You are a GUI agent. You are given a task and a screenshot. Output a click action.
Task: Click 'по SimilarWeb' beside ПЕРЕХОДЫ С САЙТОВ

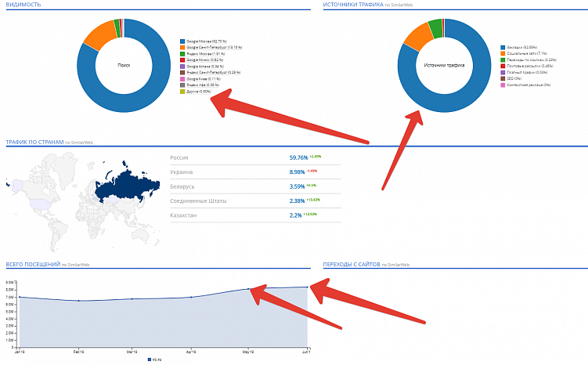click(395, 265)
